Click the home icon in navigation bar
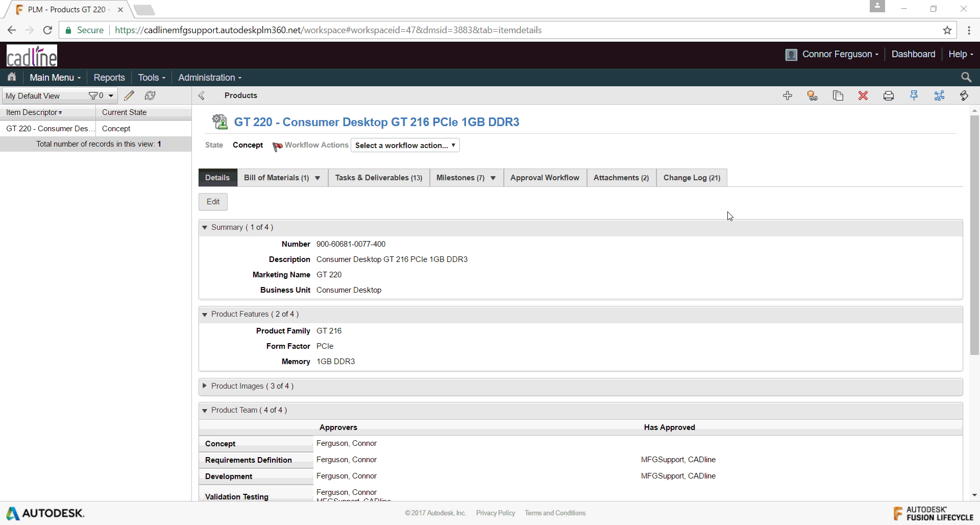The width and height of the screenshot is (980, 525). [12, 77]
